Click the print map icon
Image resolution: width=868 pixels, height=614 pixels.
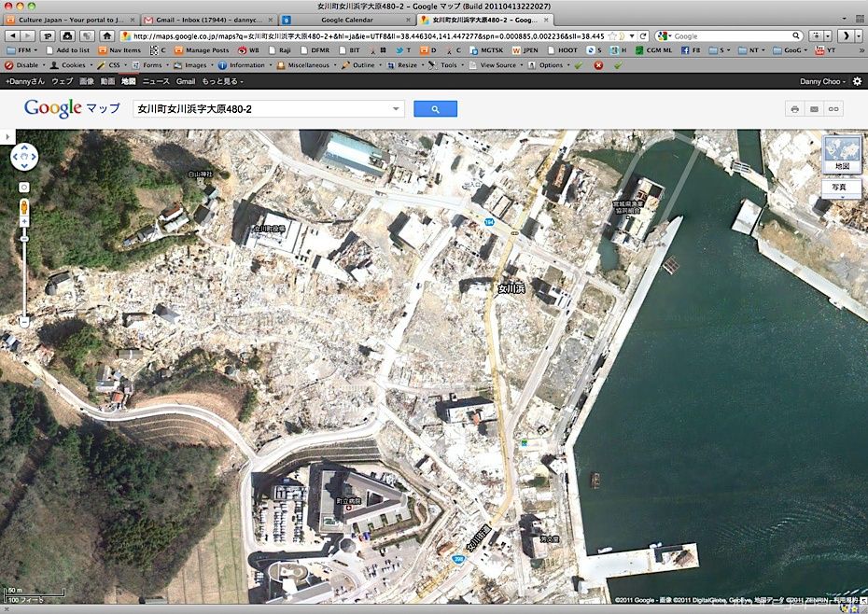point(794,109)
